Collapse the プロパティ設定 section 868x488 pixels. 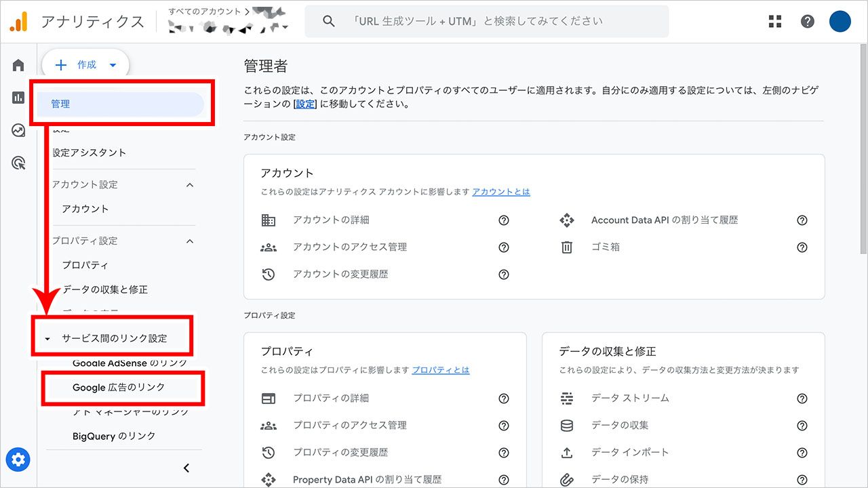coord(190,241)
